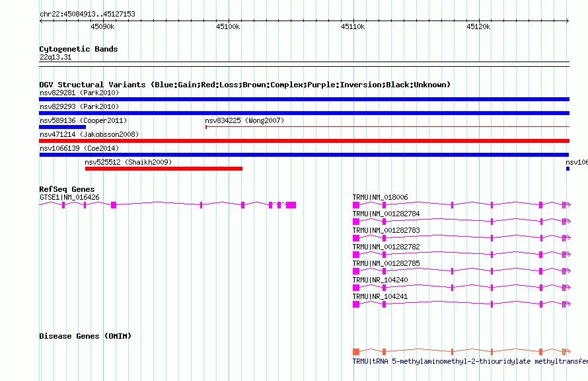Open the nsv471214 (Jakobsson2008) variant label
The image size is (588, 381).
[x=89, y=134]
